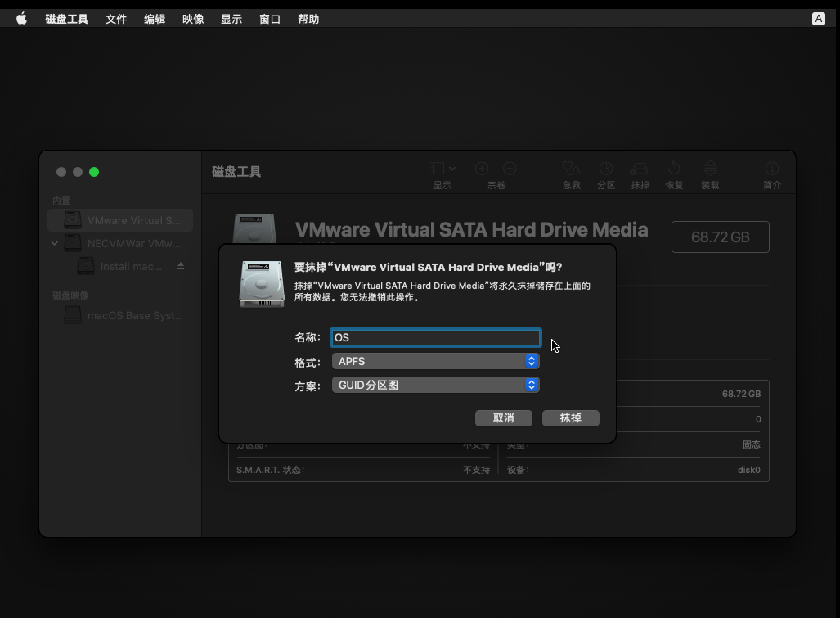Select VMware Virtual S... disk in sidebar

120,220
